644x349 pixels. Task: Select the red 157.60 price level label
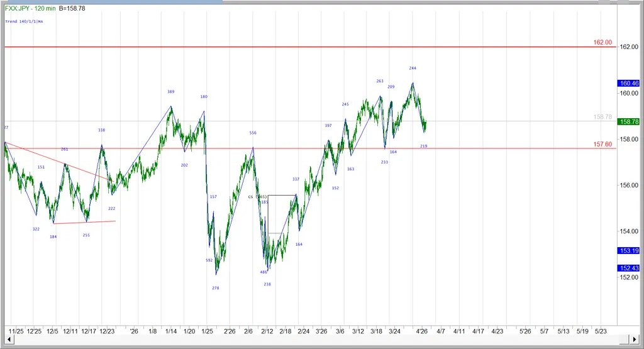click(x=602, y=145)
